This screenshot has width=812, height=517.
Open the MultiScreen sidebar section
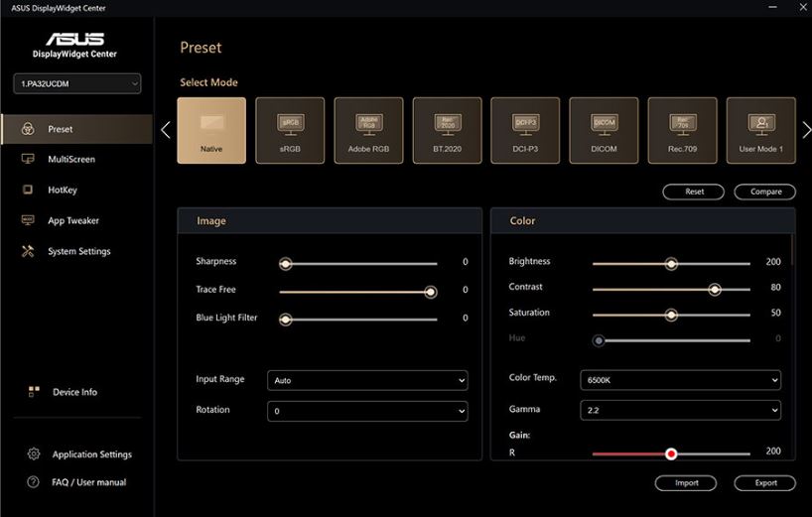click(x=70, y=160)
